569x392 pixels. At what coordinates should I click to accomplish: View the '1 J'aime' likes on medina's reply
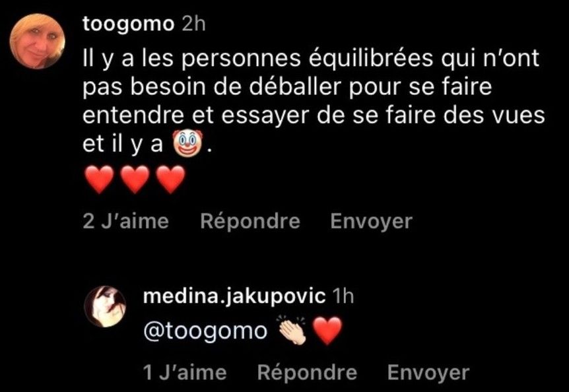(185, 372)
